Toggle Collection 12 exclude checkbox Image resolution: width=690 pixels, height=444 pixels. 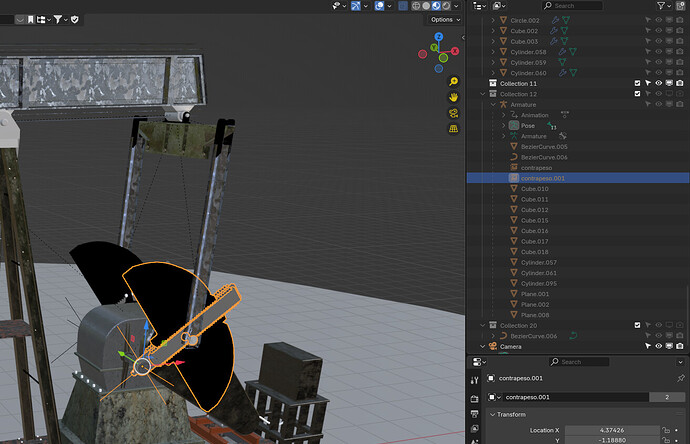(x=637, y=94)
